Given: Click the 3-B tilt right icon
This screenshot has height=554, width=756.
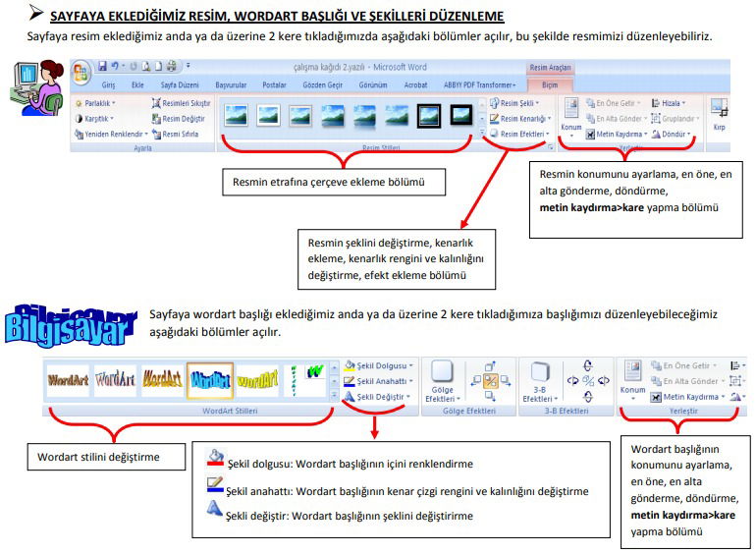Looking at the screenshot, I should click(x=603, y=381).
